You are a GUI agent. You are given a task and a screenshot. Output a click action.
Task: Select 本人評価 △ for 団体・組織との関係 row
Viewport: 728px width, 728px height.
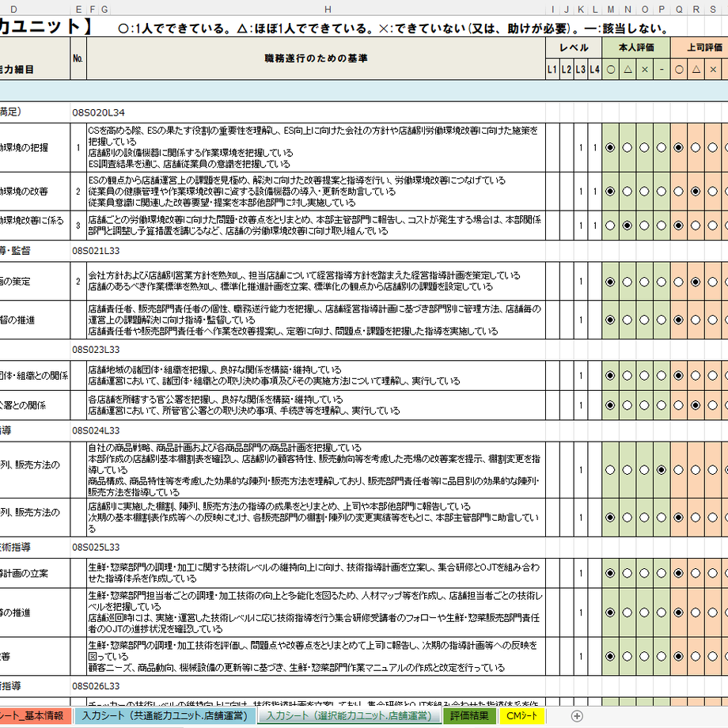click(628, 376)
